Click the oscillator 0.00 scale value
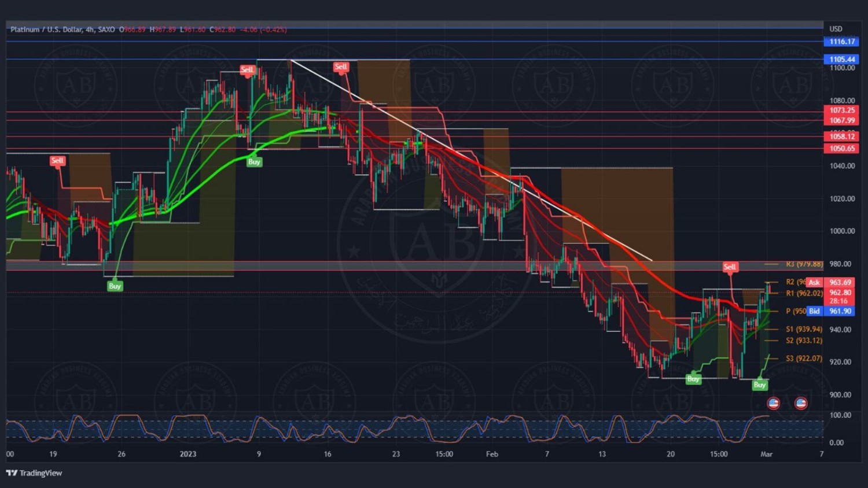The height and width of the screenshot is (488, 868). click(836, 443)
